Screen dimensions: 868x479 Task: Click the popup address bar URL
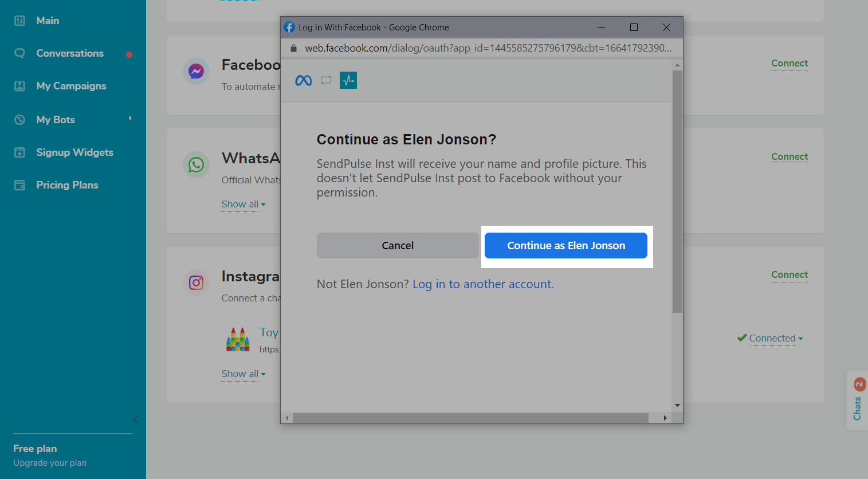(x=488, y=48)
